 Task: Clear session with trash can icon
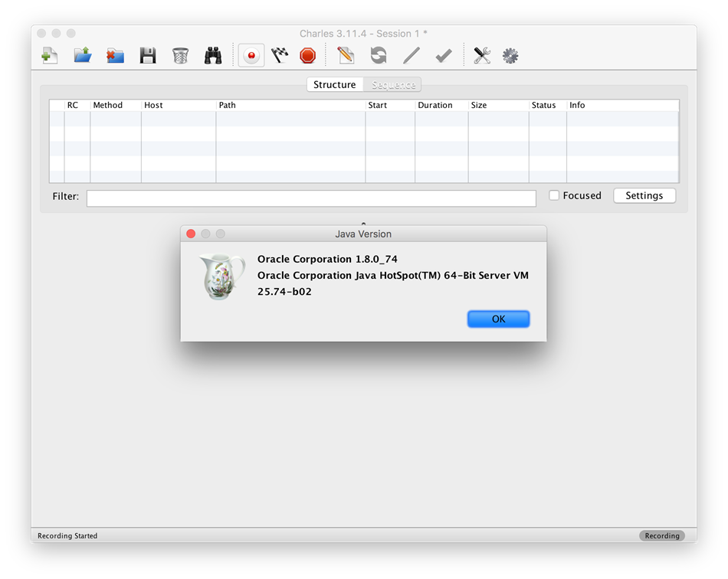(180, 56)
